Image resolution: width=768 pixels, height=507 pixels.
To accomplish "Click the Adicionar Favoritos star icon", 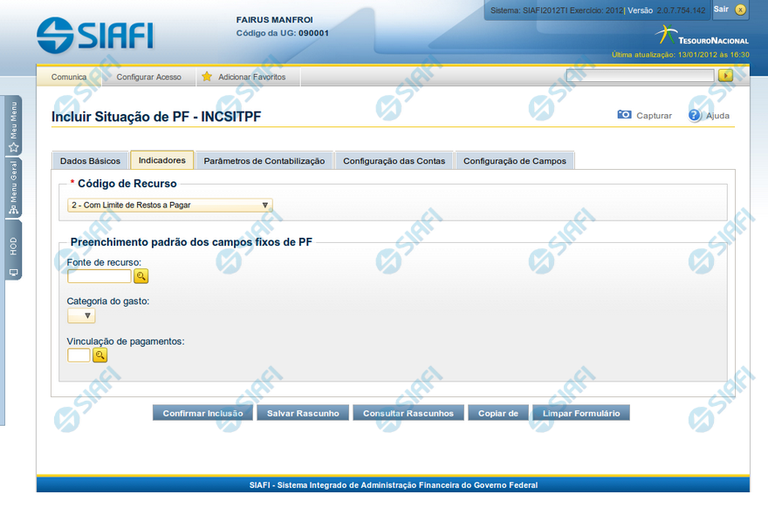I will click(x=207, y=76).
